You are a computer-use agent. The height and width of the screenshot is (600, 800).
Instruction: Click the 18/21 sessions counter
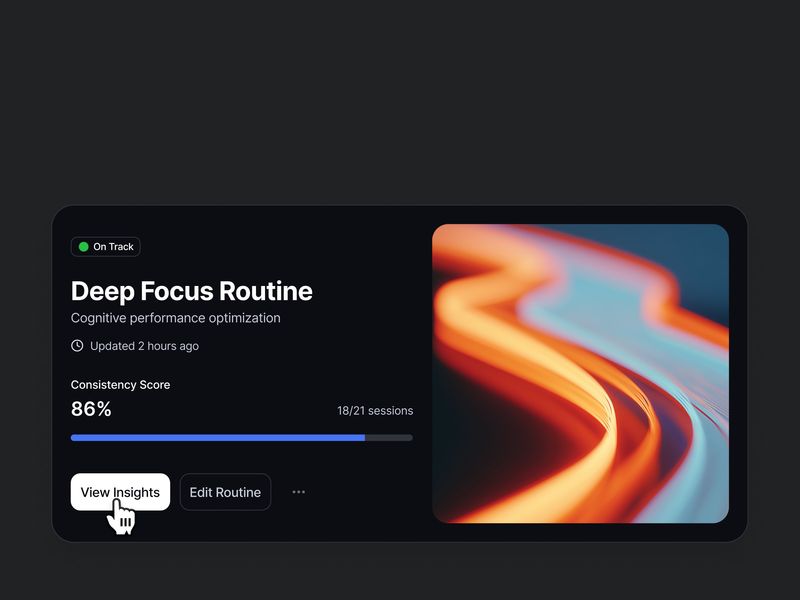point(375,410)
